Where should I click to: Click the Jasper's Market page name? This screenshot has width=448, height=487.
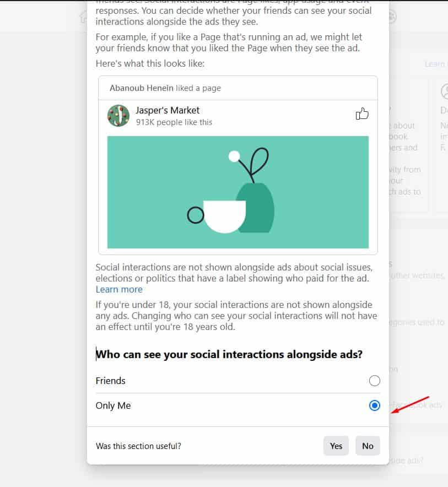click(x=168, y=110)
